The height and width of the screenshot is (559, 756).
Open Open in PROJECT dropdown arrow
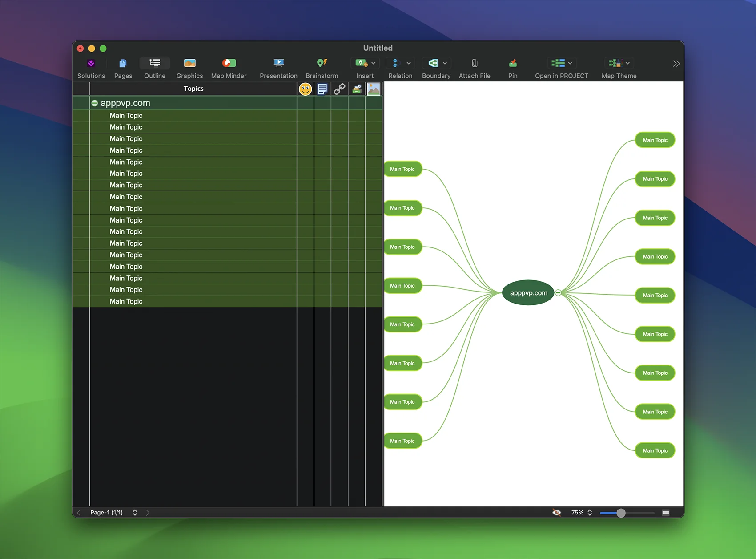[x=570, y=63]
